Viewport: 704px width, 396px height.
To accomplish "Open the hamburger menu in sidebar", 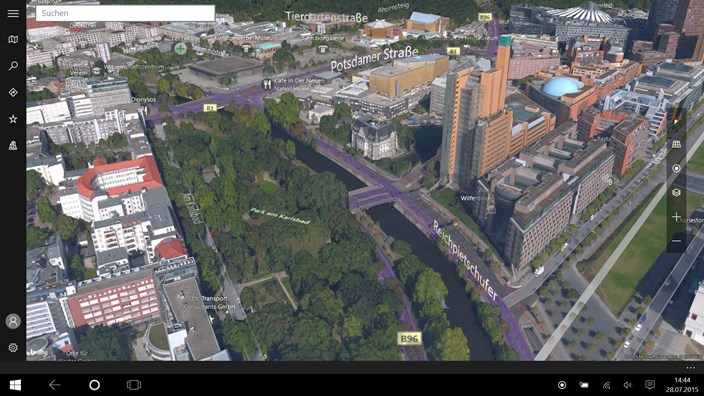I will pos(13,13).
